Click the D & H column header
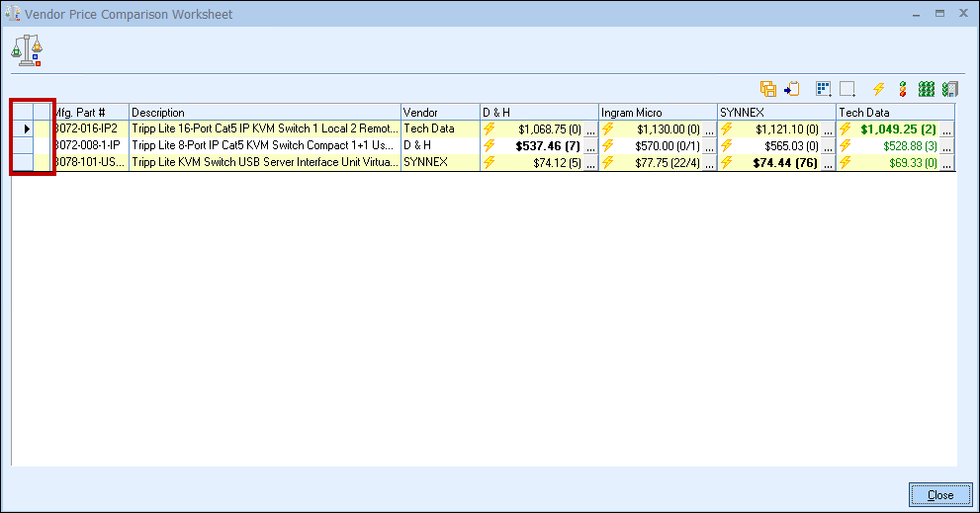 539,113
